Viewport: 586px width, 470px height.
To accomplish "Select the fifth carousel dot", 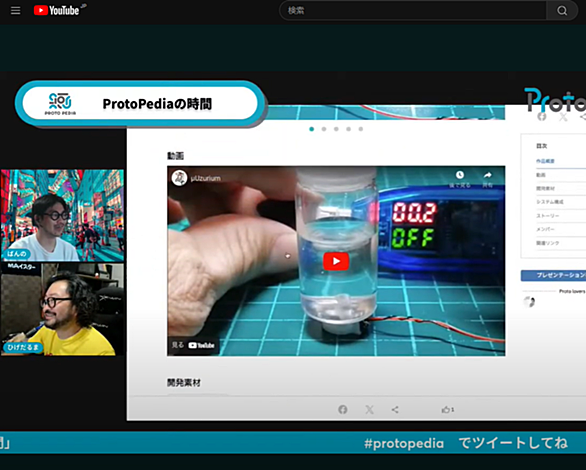I will pyautogui.click(x=361, y=129).
